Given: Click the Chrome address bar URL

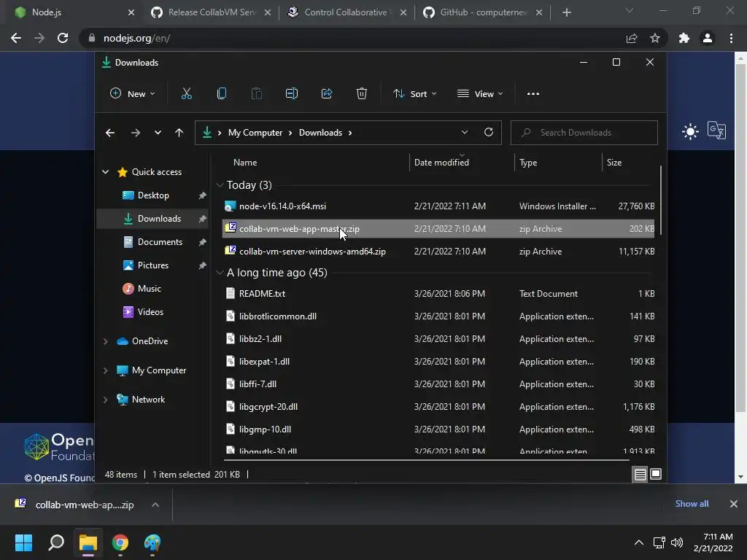Looking at the screenshot, I should point(136,38).
